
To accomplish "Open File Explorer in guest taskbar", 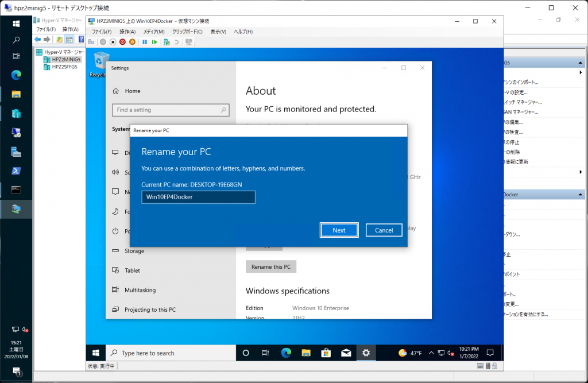I will (x=306, y=353).
